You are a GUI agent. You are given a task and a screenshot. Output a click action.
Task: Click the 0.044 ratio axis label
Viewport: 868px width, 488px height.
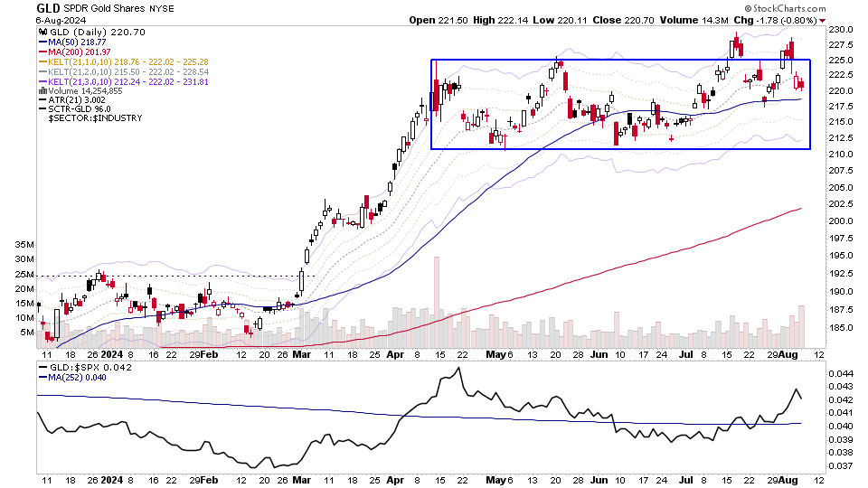click(x=840, y=373)
